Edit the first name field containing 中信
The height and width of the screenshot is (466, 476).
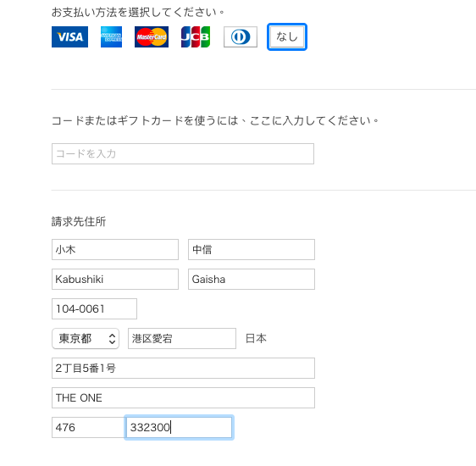pyautogui.click(x=252, y=250)
